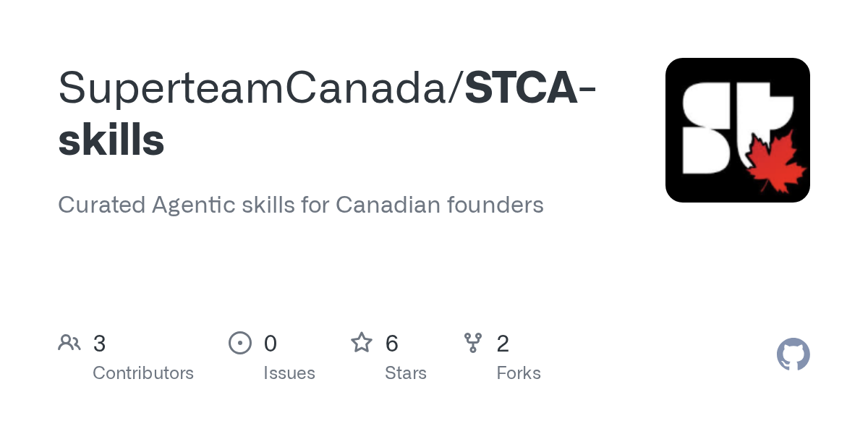Click the Stars label
The height and width of the screenshot is (434, 868).
(x=406, y=373)
